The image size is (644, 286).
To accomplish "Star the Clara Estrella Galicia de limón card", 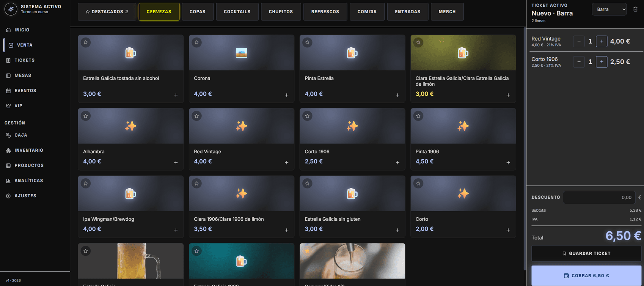I will click(418, 42).
